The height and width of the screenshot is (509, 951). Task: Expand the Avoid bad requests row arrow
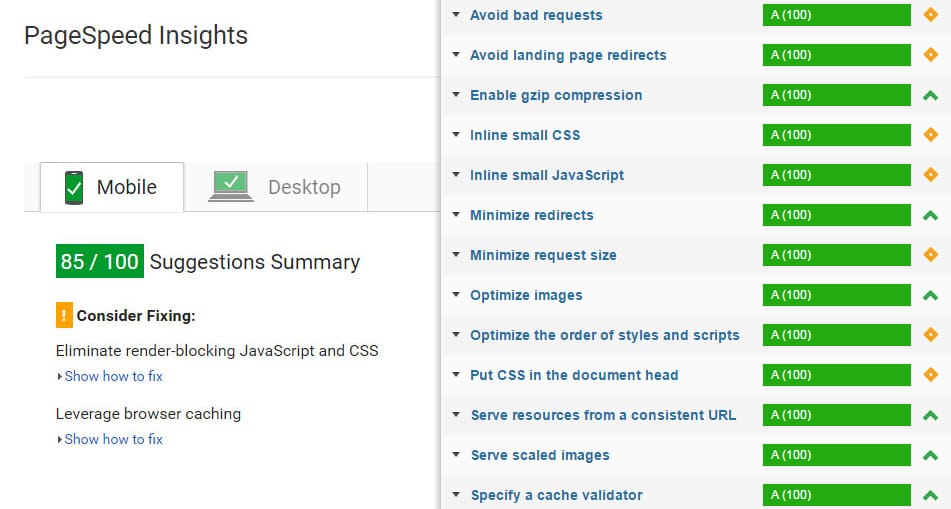(x=456, y=15)
